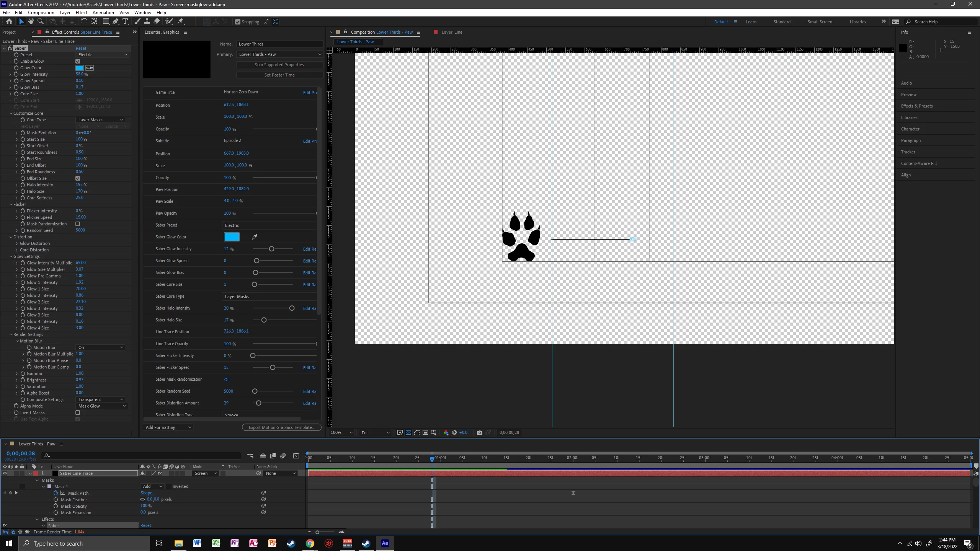Screen dimensions: 980x551
Task: Click the Saber Glow Color swatch
Action: coord(232,237)
